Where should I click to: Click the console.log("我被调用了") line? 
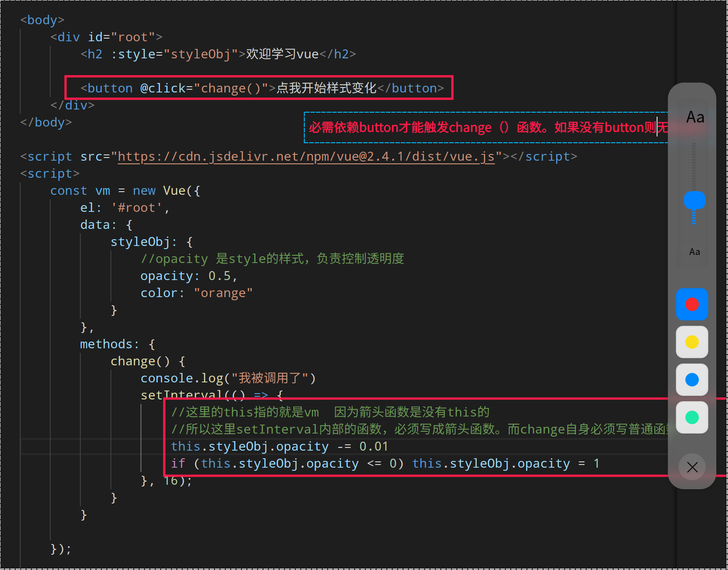click(228, 378)
